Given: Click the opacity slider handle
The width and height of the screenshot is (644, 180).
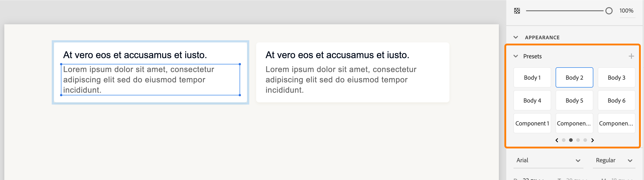Looking at the screenshot, I should pyautogui.click(x=609, y=11).
